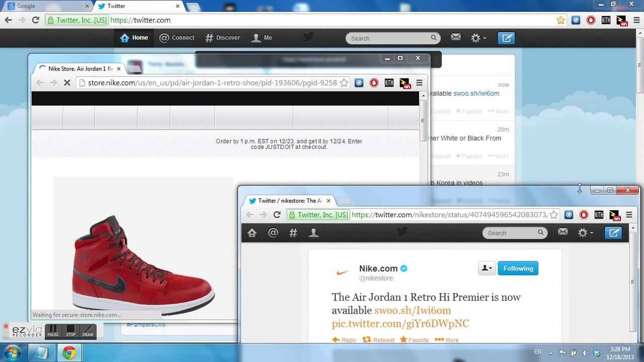The image size is (644, 362).
Task: Click the person profile icon in front Twitter window
Action: [x=313, y=233]
